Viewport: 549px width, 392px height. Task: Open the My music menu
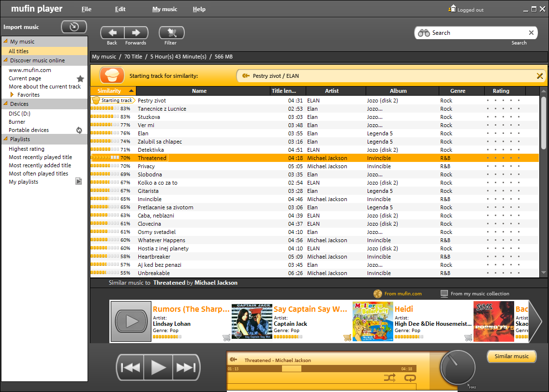164,9
